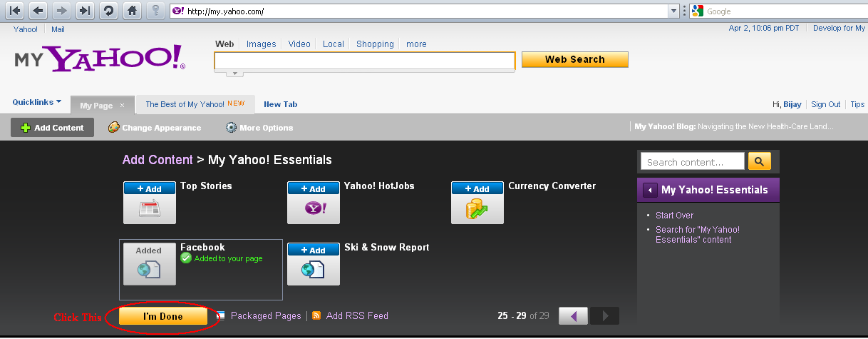The image size is (868, 339).
Task: Click the browser back arrow button
Action: pos(38,11)
